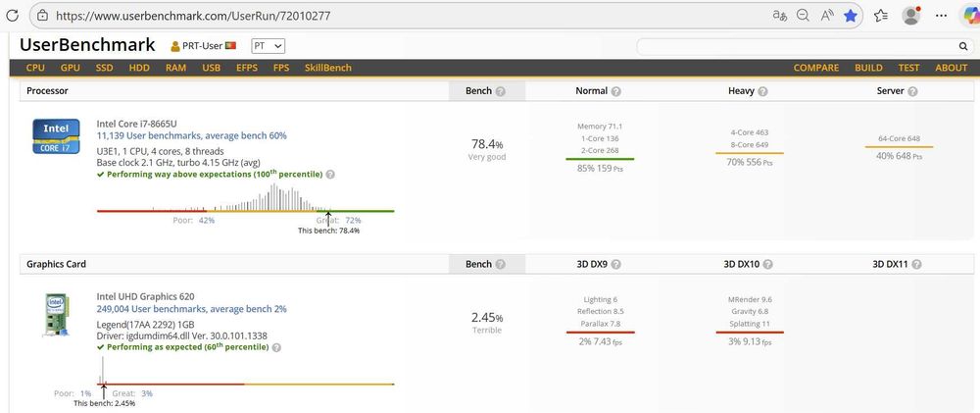Screen dimensions: 980x413
Task: Click the 40% 648 Pts result
Action: (x=899, y=156)
